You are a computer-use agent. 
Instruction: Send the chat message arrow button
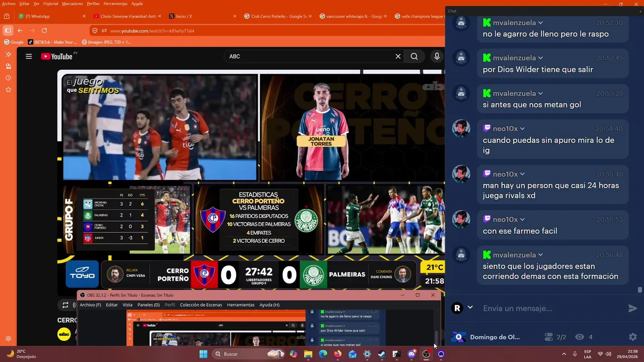point(632,308)
